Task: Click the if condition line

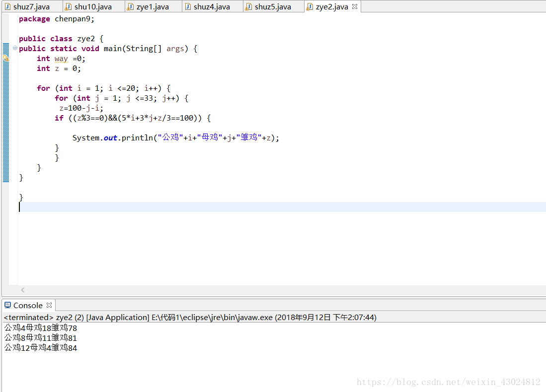Action: 133,118
